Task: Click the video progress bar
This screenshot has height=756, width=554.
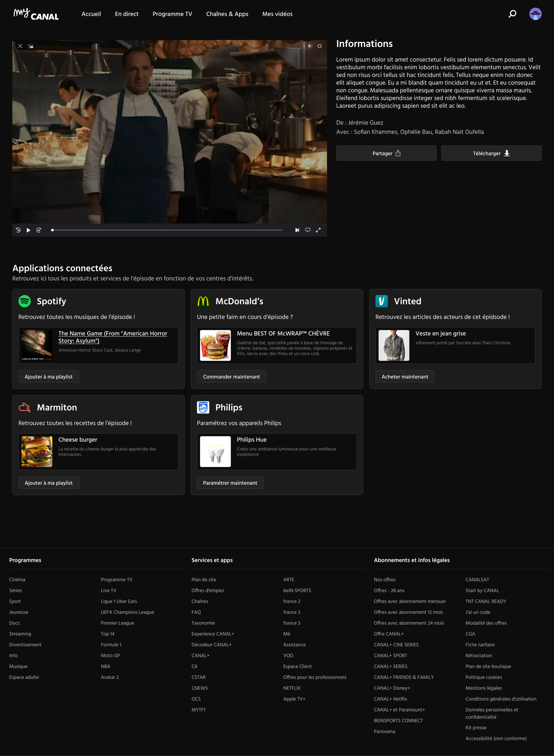Action: pos(167,230)
